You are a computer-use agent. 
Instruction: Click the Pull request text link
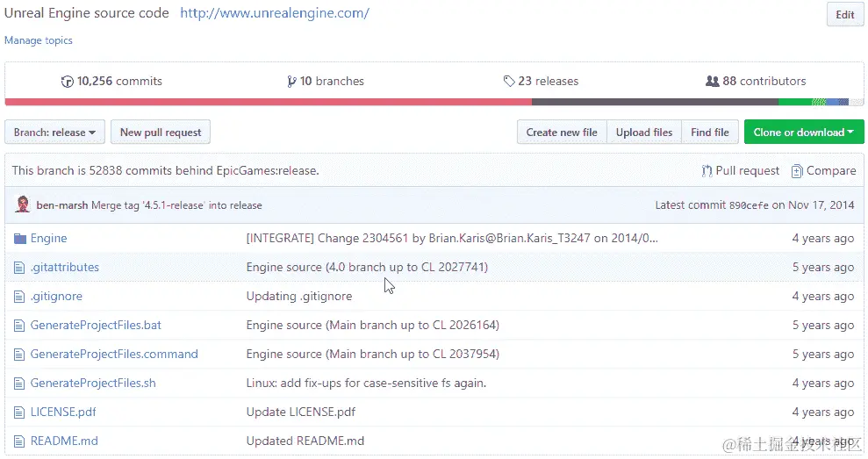click(747, 171)
